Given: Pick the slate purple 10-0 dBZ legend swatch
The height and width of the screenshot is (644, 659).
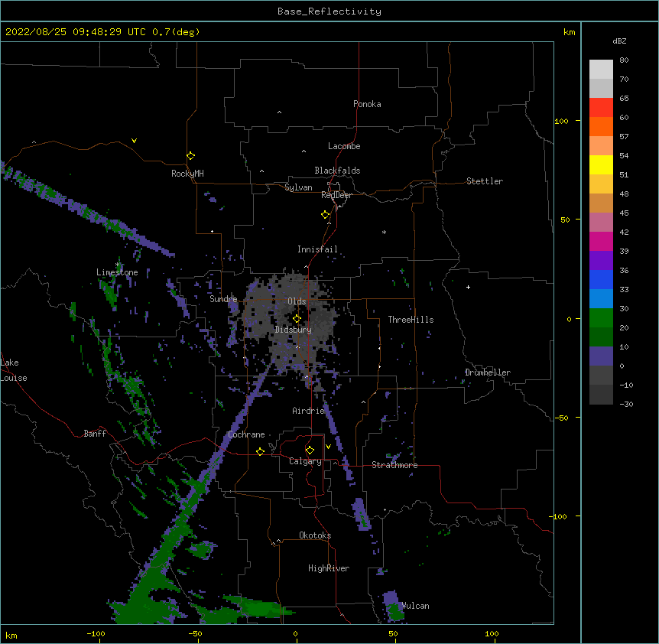Looking at the screenshot, I should pos(601,356).
